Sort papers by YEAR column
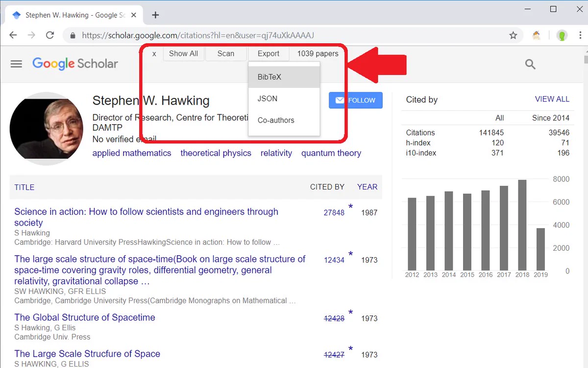Screen dimensions: 588x368 [x=367, y=187]
